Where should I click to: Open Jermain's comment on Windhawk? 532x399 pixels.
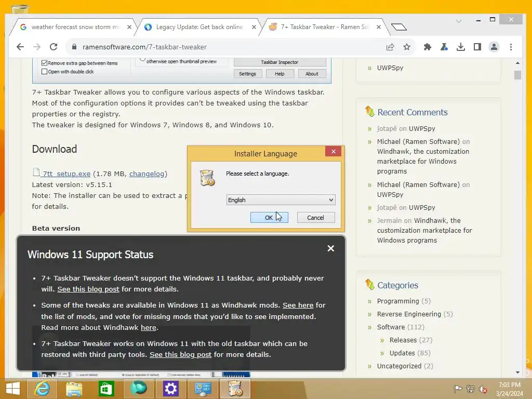tap(424, 230)
